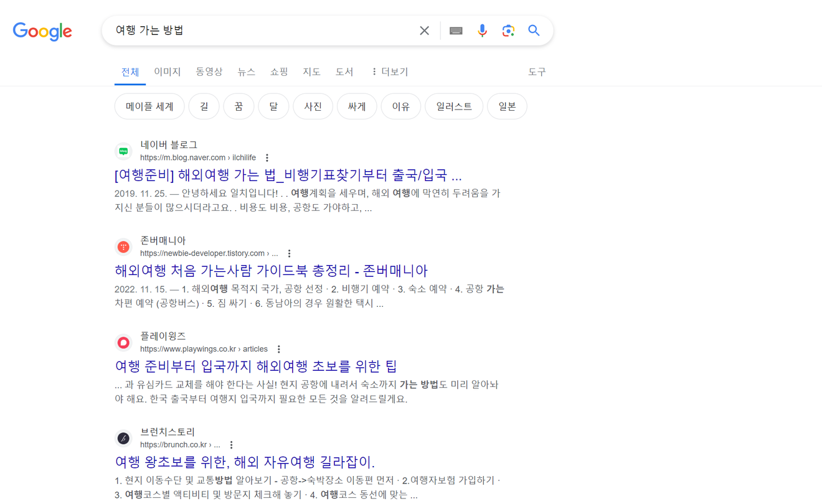Click the m.blog.naver.com URL text

(198, 158)
